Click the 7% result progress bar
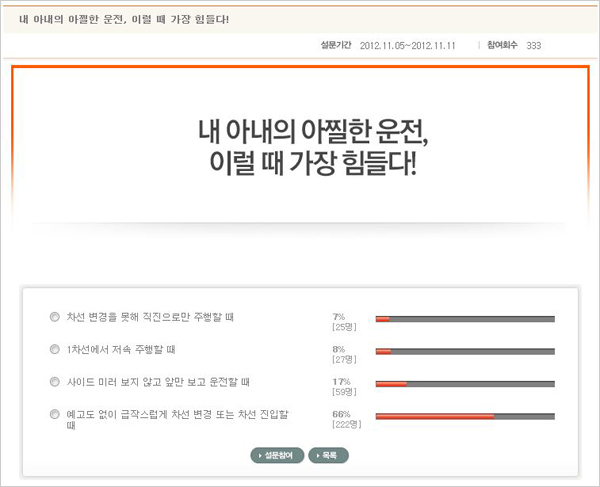Image resolution: width=600 pixels, height=487 pixels. coord(465,319)
